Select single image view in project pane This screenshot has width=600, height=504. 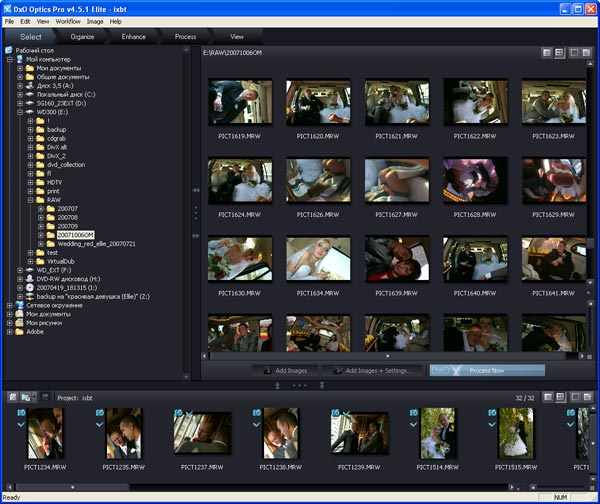pyautogui.click(x=575, y=397)
